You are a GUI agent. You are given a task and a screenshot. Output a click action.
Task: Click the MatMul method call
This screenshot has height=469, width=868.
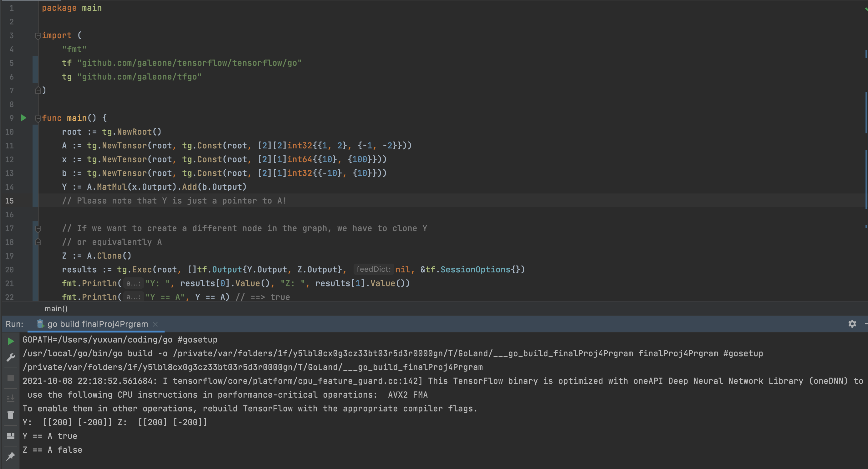(x=112, y=187)
